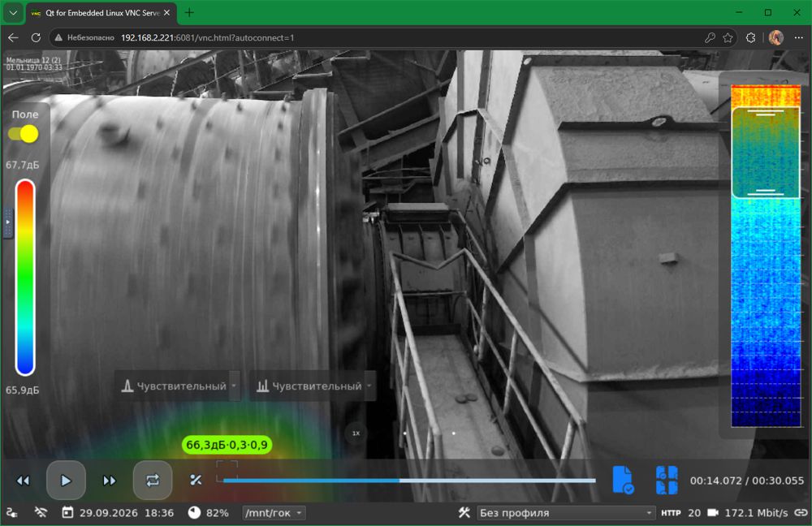Click the dashed frame selection icon
The width and height of the screenshot is (812, 526).
pyautogui.click(x=227, y=470)
